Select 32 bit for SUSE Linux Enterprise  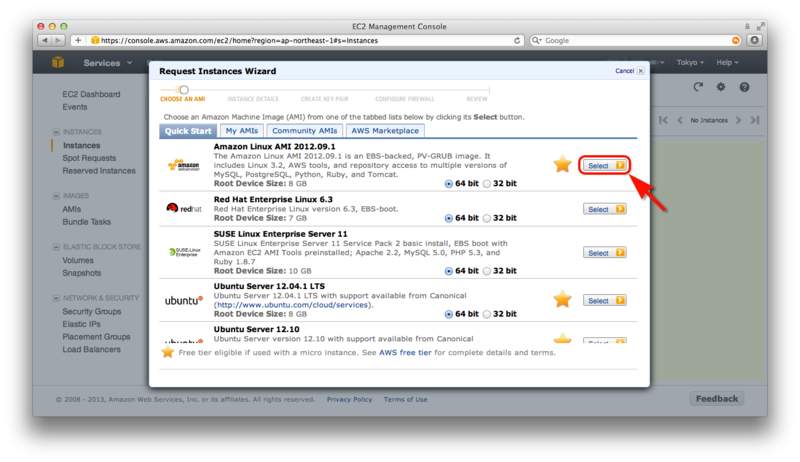487,271
